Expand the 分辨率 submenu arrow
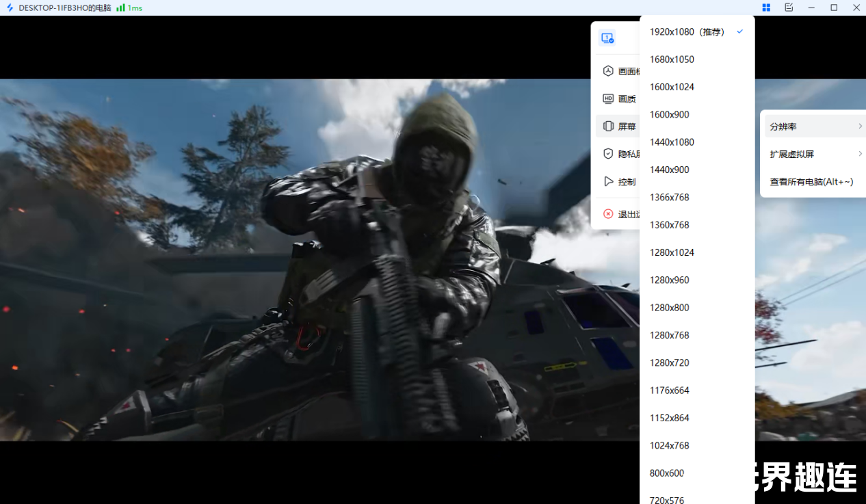 pyautogui.click(x=860, y=127)
